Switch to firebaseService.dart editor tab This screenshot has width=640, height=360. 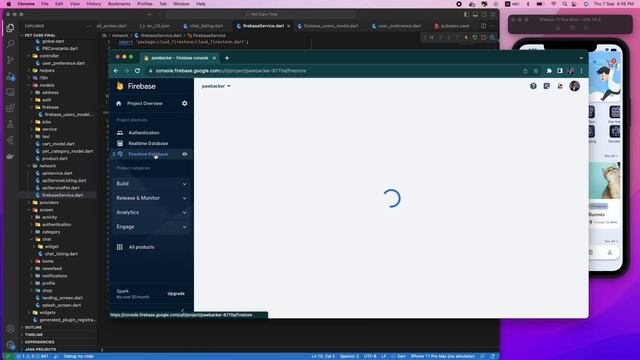pyautogui.click(x=263, y=26)
